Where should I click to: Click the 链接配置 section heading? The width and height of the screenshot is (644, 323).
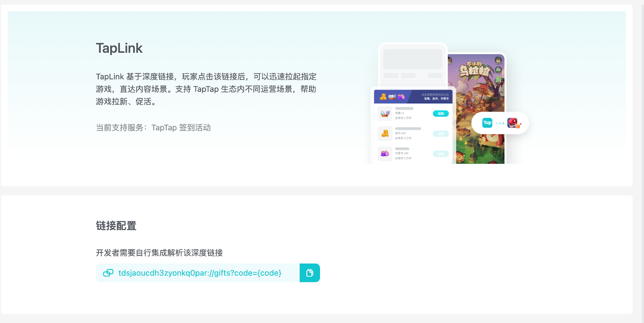(116, 226)
